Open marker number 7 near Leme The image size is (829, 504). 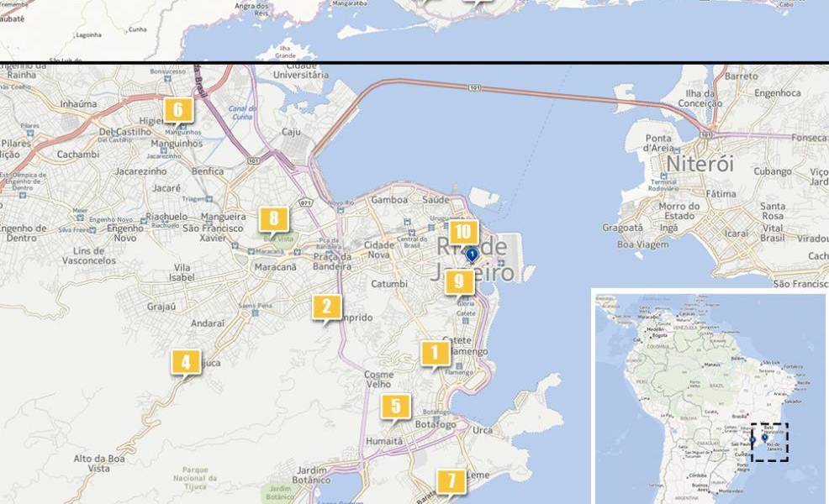451,481
